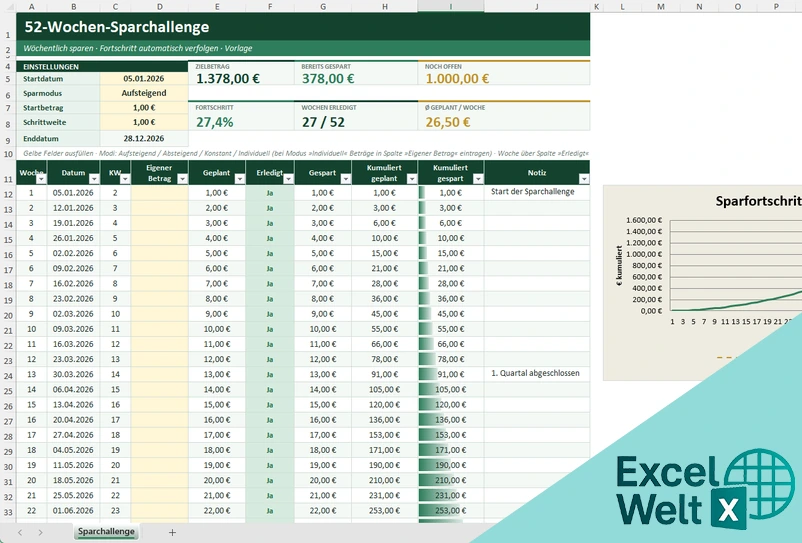The height and width of the screenshot is (543, 802).
Task: Click Geplant cell 20,00 €
Action: click(x=217, y=480)
